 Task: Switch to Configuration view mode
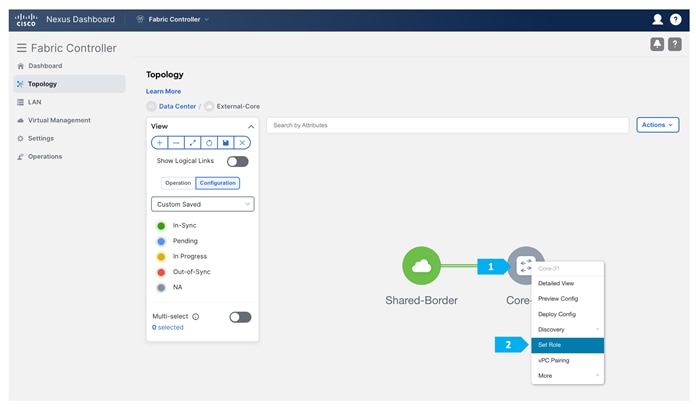click(218, 183)
